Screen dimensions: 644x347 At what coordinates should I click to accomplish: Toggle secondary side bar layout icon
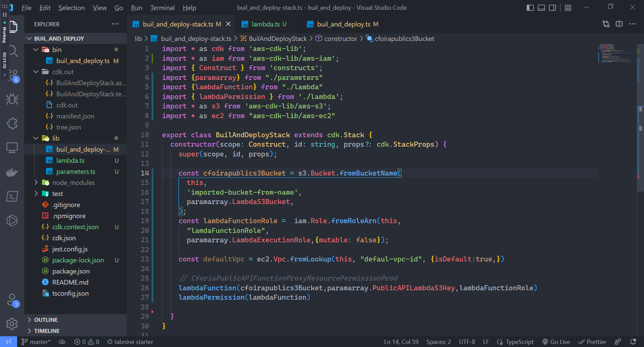552,8
